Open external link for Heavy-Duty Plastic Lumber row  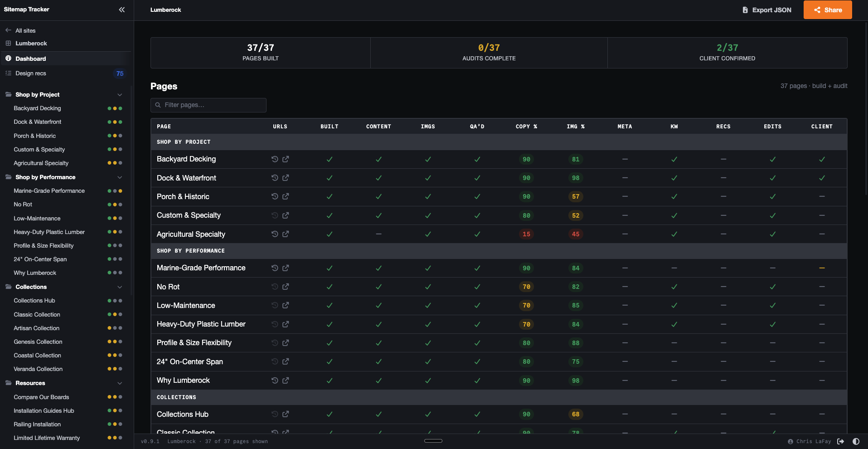click(x=286, y=324)
